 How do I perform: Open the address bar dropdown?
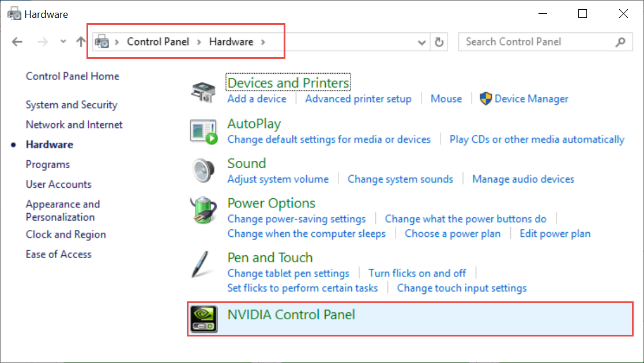pyautogui.click(x=421, y=41)
